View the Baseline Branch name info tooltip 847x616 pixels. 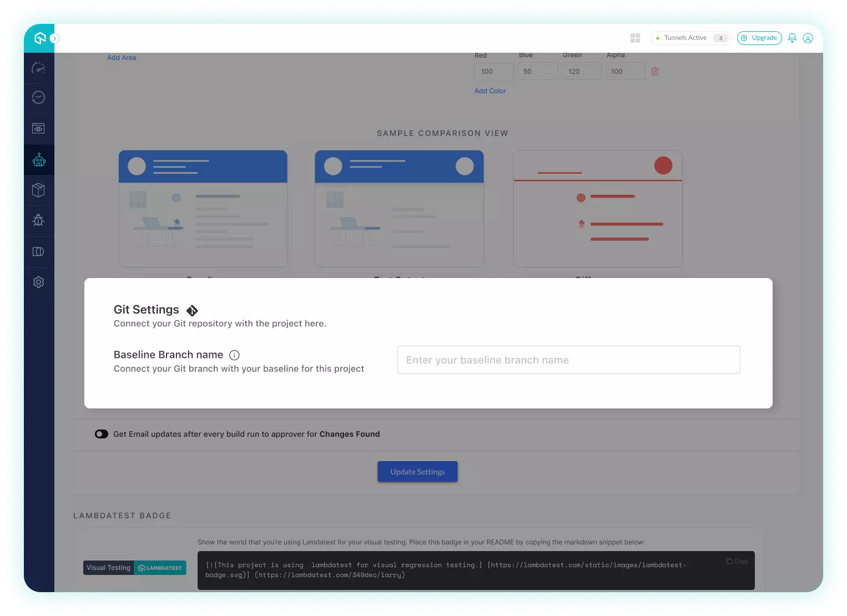pos(234,355)
